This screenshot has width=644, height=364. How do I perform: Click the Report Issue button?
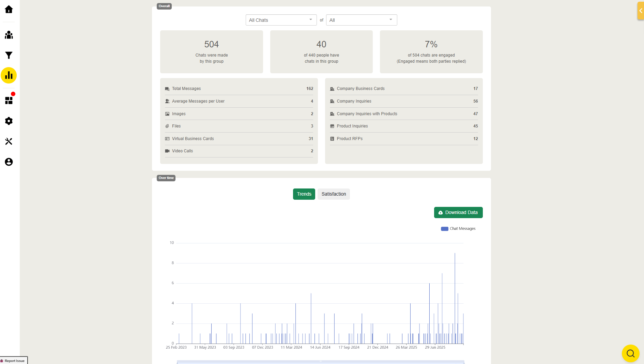(x=14, y=361)
